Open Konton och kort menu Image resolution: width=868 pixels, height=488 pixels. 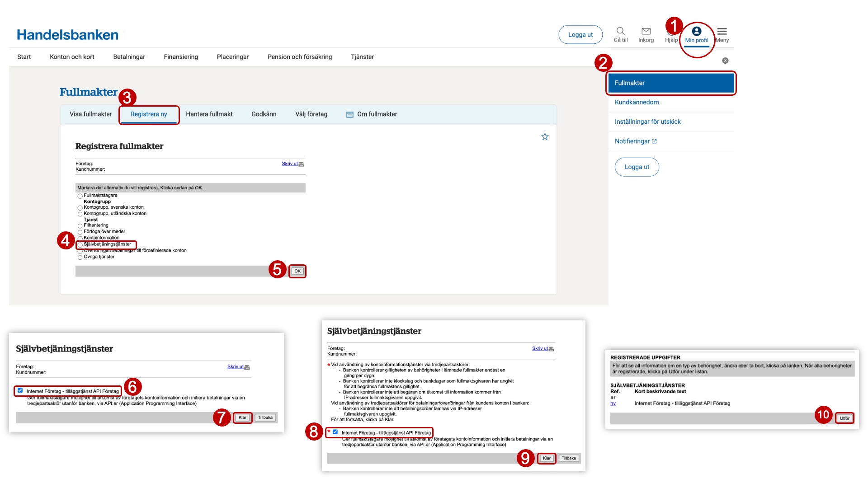click(72, 57)
